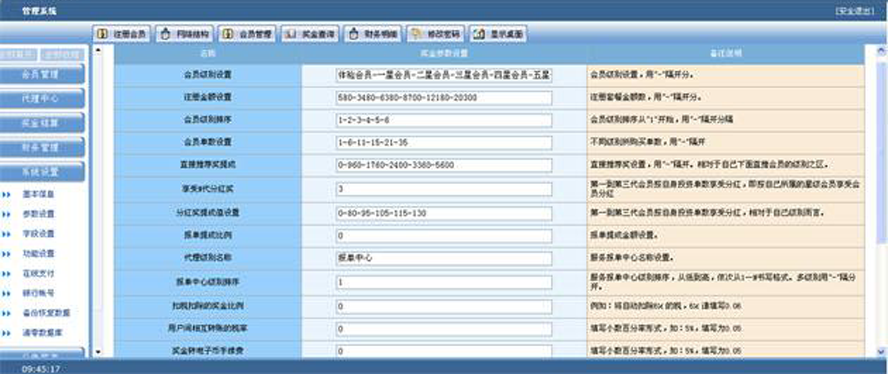The image size is (888, 374).
Task: Open 修改密码 via the key icon
Action: 436,34
